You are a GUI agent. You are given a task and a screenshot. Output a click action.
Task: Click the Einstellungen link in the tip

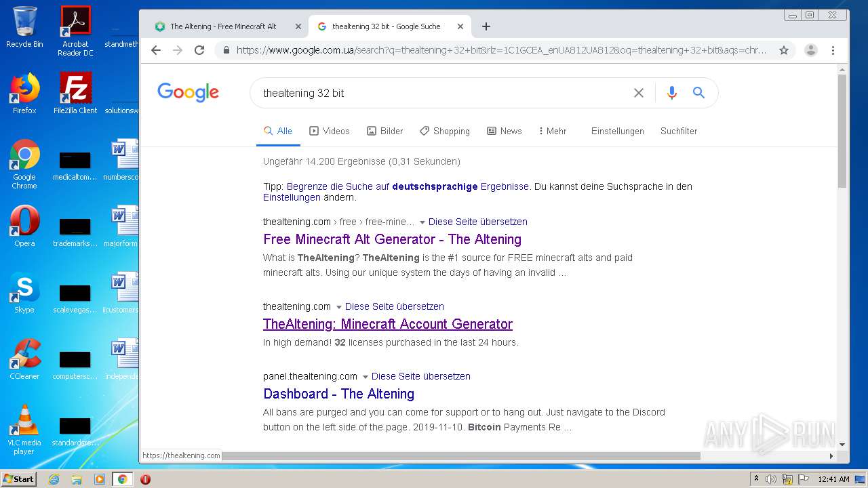tap(292, 198)
